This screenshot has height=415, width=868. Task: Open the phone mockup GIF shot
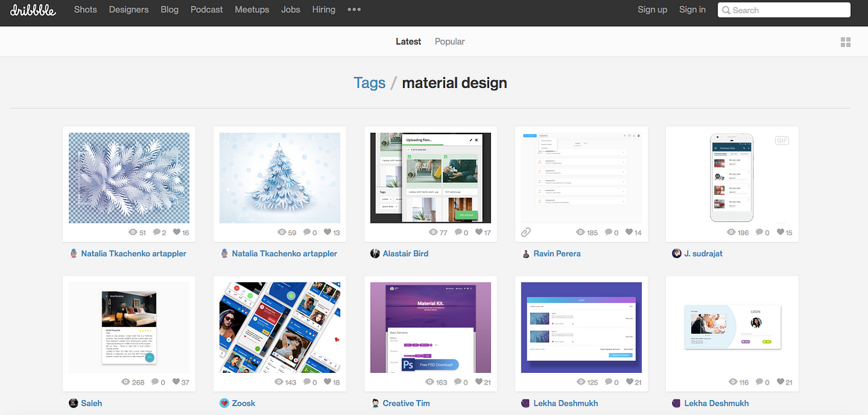[732, 178]
